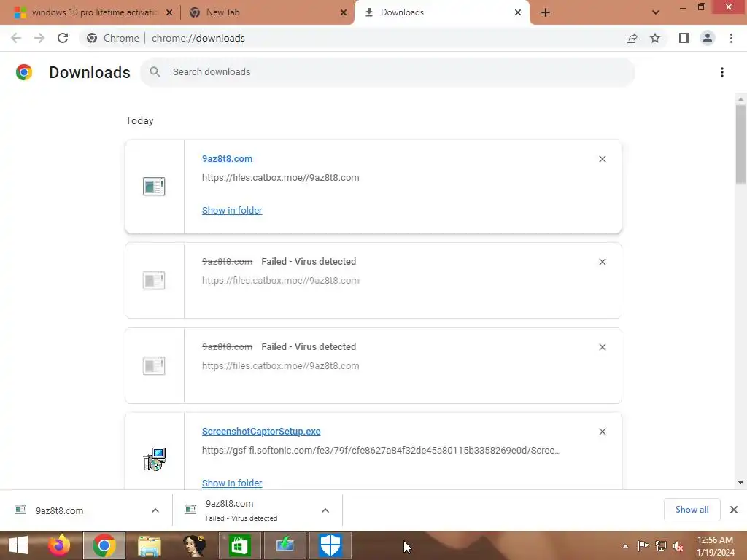
Task: Click the Chrome site info chip
Action: [x=115, y=38]
